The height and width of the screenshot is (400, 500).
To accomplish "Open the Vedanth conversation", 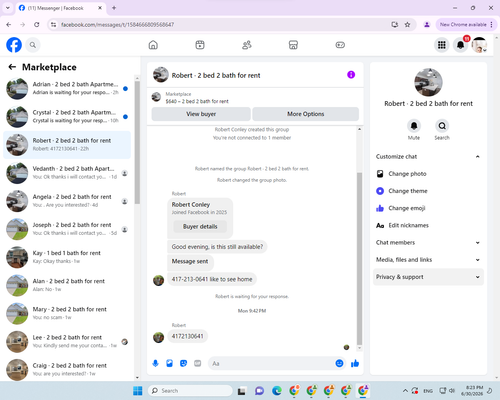I will click(67, 173).
